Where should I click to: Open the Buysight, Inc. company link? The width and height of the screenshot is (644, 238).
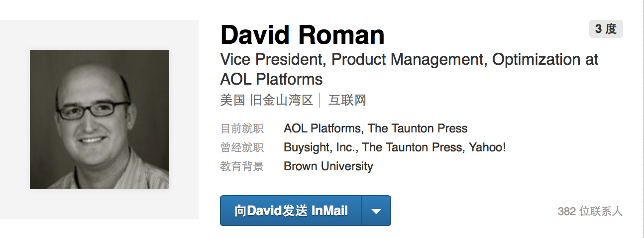[x=320, y=148]
